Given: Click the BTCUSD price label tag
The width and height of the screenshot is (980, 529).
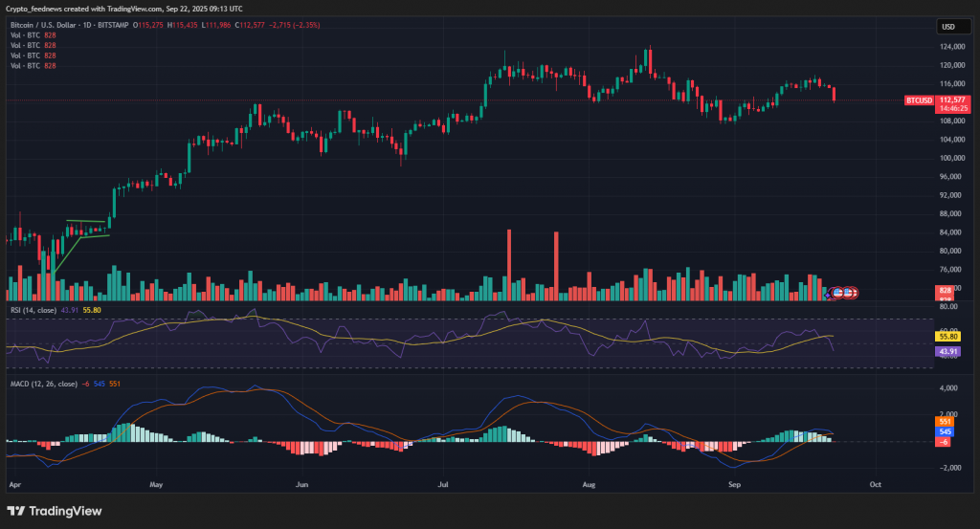Looking at the screenshot, I should [919, 99].
